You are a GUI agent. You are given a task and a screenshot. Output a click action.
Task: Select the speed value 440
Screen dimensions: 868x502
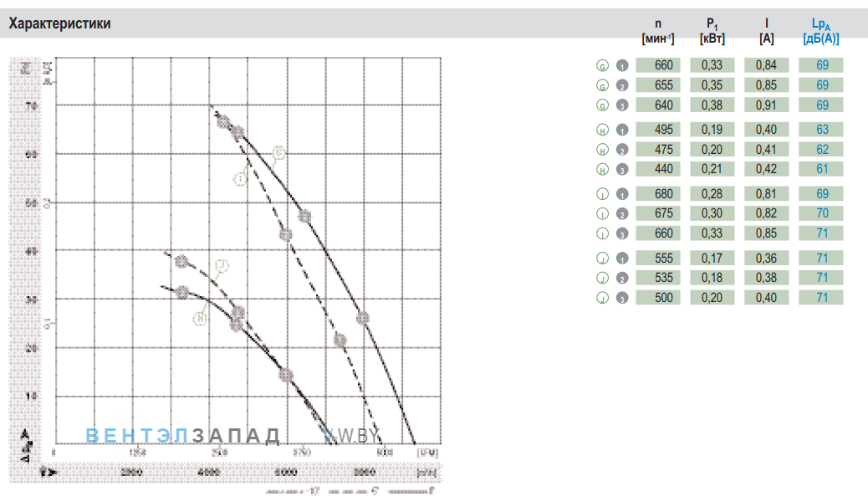(658, 169)
